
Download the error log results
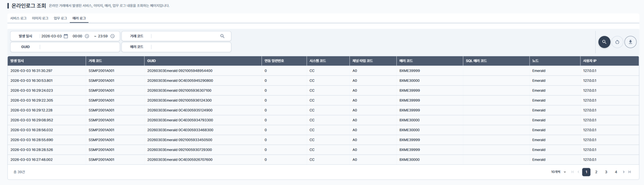pos(630,42)
